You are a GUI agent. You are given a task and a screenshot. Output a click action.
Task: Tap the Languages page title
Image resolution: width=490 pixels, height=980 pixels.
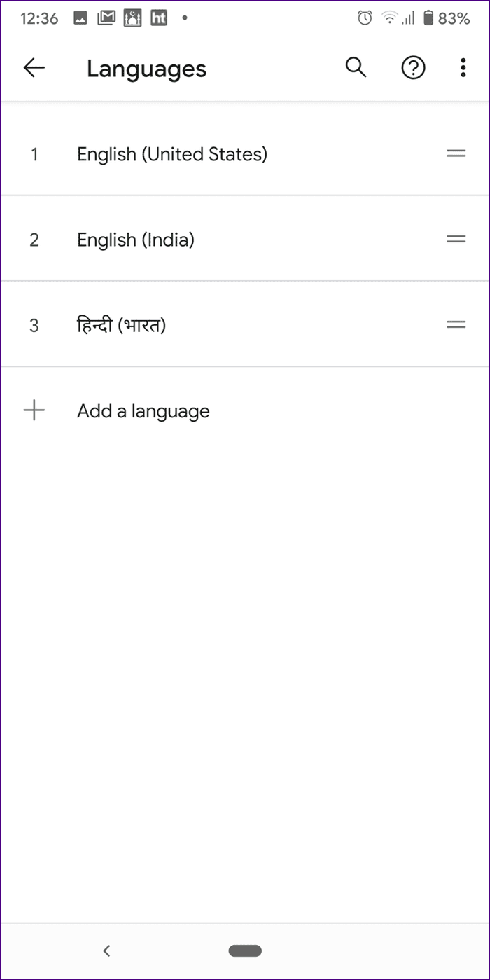(x=146, y=69)
